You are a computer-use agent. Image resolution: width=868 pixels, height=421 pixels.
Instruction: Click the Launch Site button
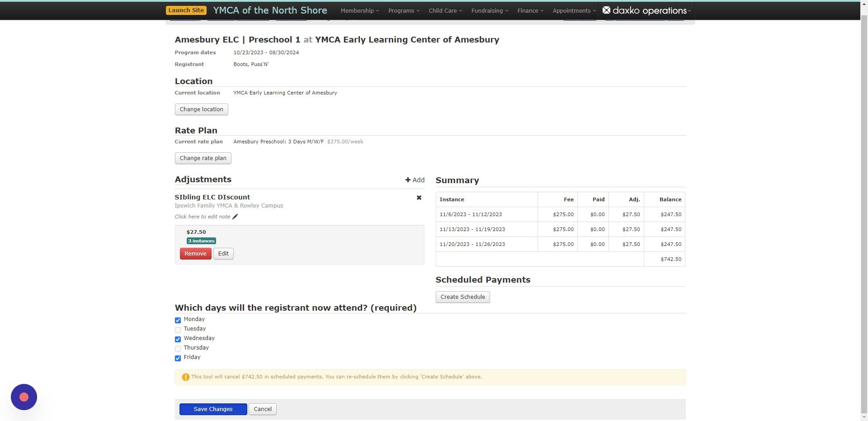click(x=186, y=9)
